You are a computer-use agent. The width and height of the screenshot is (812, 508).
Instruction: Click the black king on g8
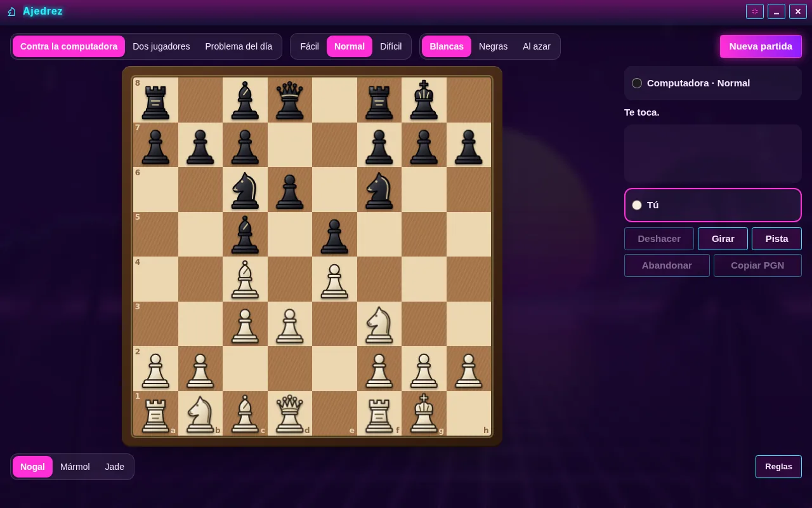click(424, 100)
